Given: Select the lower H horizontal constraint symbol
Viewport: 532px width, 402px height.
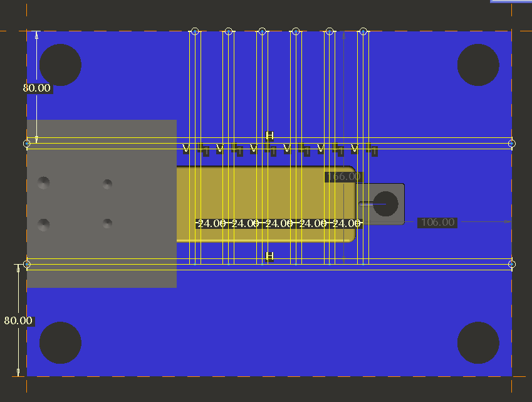Looking at the screenshot, I should click(x=269, y=256).
